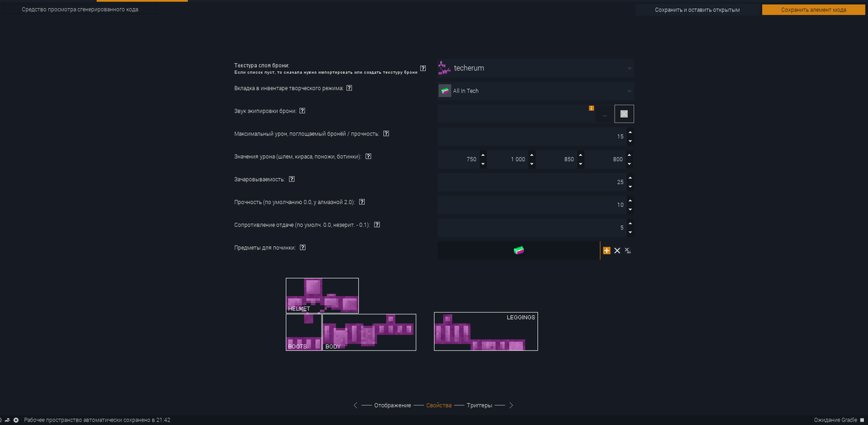
Task: Decrease chestplate damage value 1 000
Action: pos(532,163)
